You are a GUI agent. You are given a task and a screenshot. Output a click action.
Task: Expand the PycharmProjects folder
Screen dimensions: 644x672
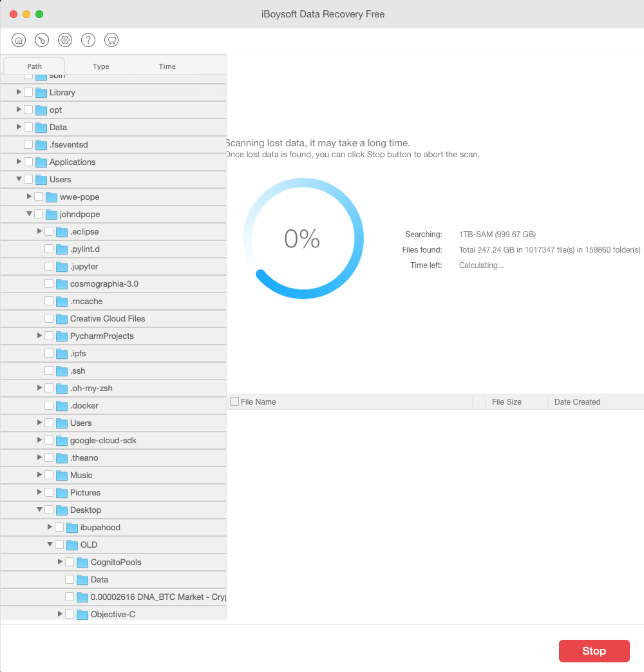tap(39, 336)
